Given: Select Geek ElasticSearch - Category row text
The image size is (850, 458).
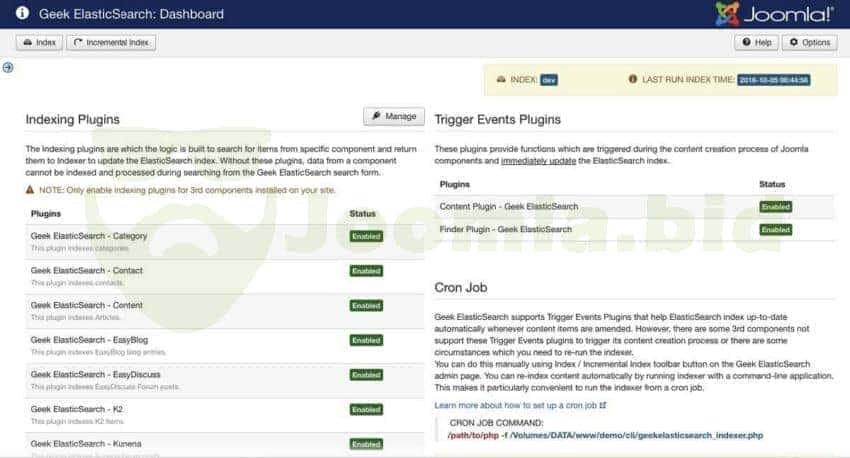Looking at the screenshot, I should [89, 236].
